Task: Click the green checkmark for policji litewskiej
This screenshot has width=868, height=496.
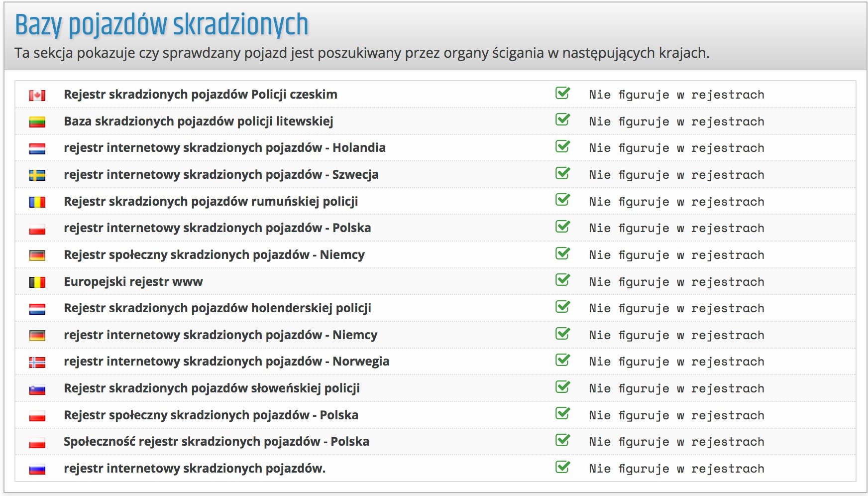Action: 563,120
